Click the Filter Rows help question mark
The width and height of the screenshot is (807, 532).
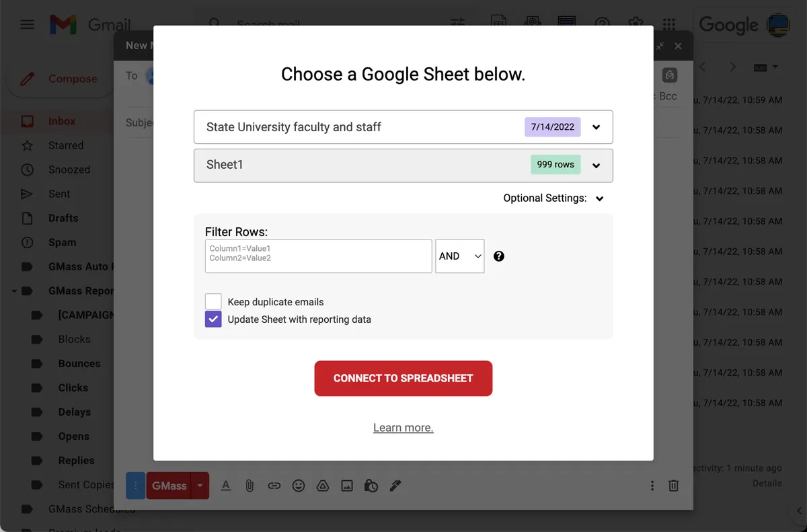499,256
